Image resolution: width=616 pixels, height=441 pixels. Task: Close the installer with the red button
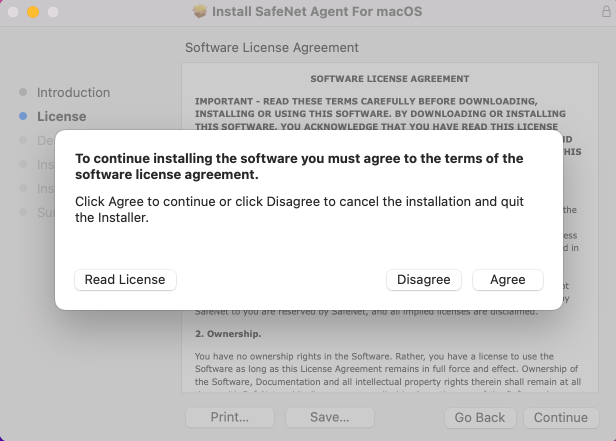pyautogui.click(x=13, y=12)
